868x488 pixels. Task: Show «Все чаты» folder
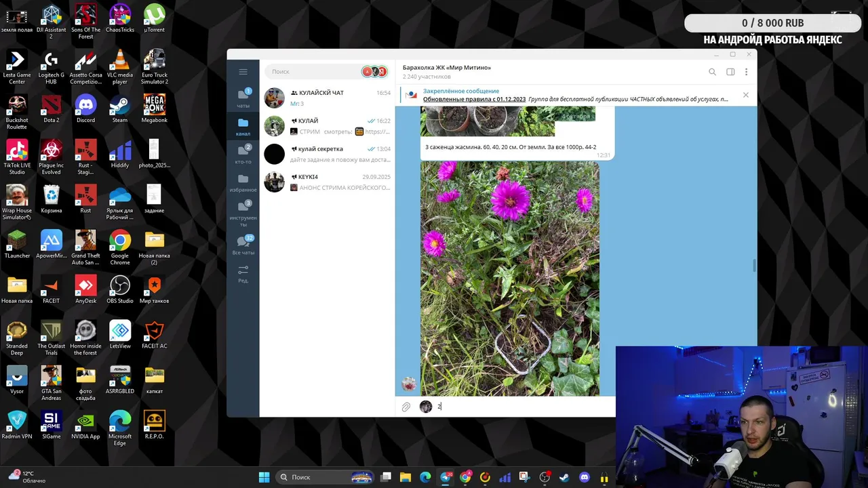pyautogui.click(x=243, y=245)
